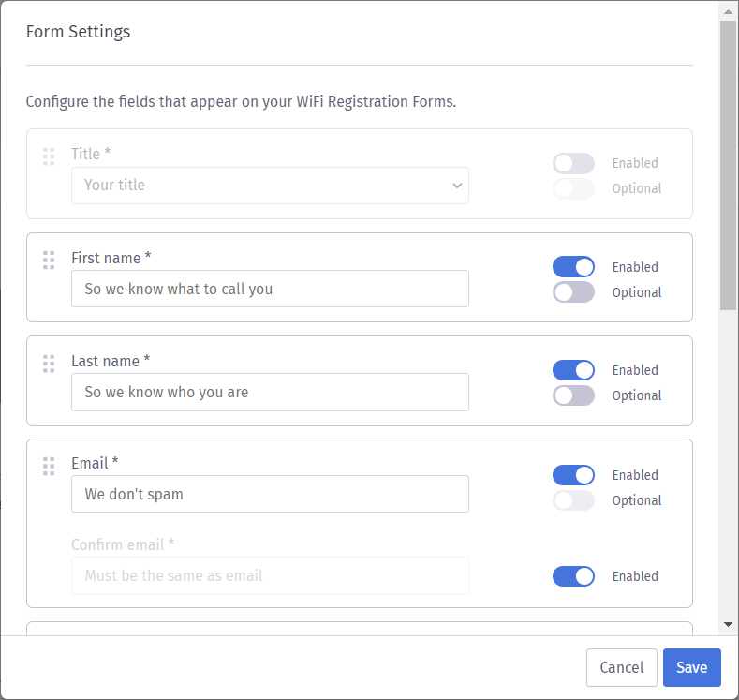Click the Email field drag handle
Screen dimensions: 739x700
[49, 466]
